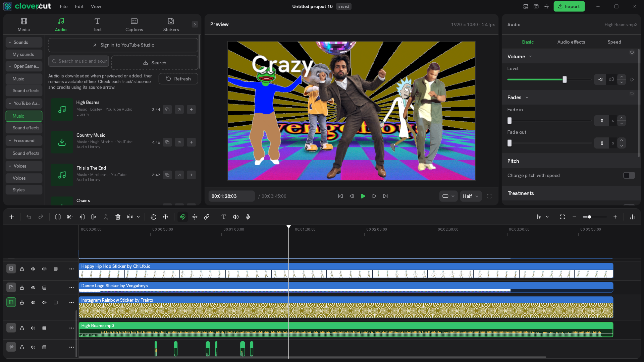
Task: Collapse the Volume section
Action: [x=530, y=56]
